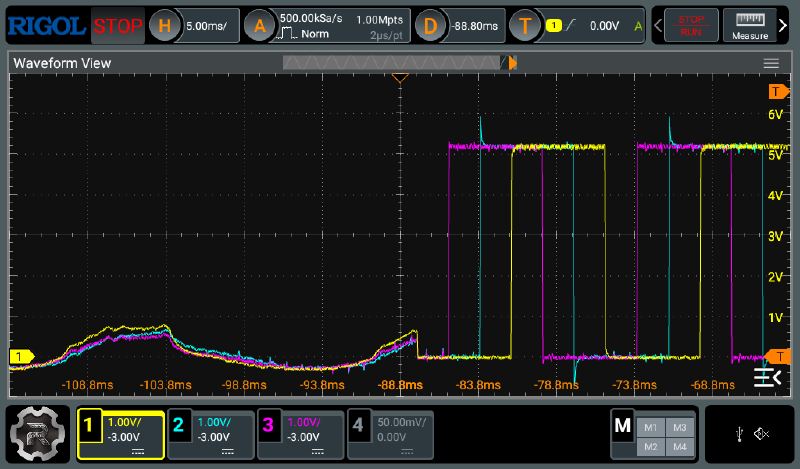The image size is (800, 469).
Task: Expand side panel with collapse arrow icon
Action: pyautogui.click(x=766, y=376)
